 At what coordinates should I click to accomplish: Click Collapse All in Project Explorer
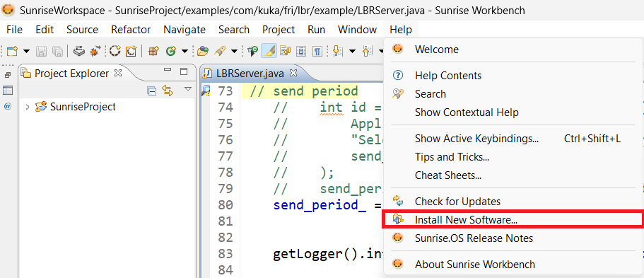152,91
